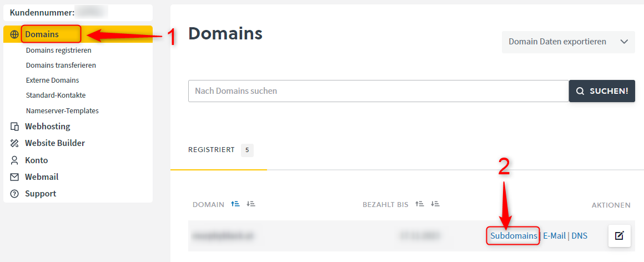Click the Webhosting sidebar icon
644x262 pixels.
(x=14, y=127)
